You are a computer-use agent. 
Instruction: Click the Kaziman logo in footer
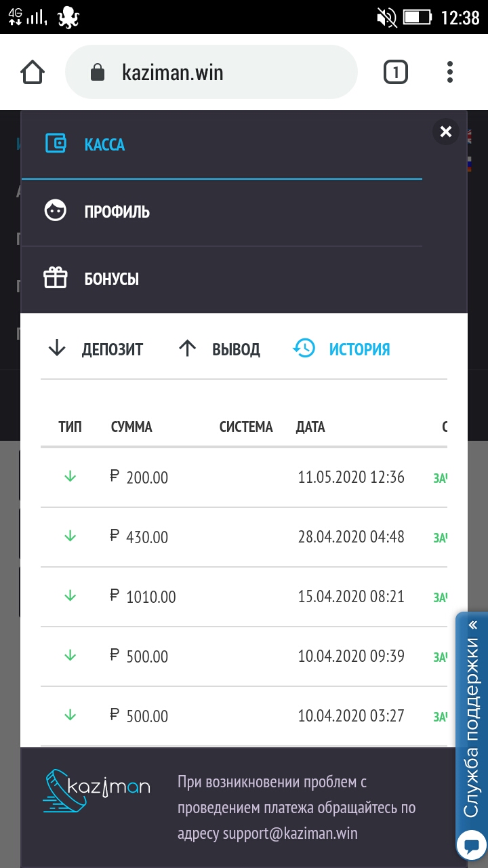click(96, 790)
